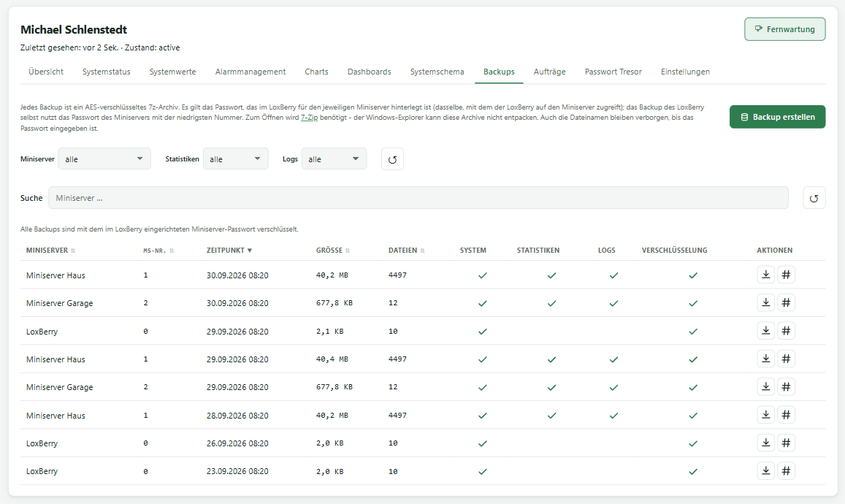View the Systemschema tab
This screenshot has width=845, height=504.
pos(437,72)
